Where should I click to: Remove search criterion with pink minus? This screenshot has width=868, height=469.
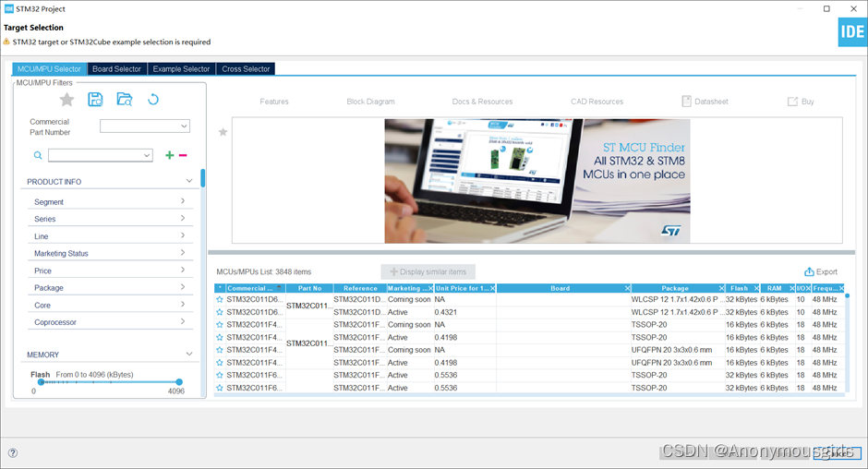(x=183, y=156)
